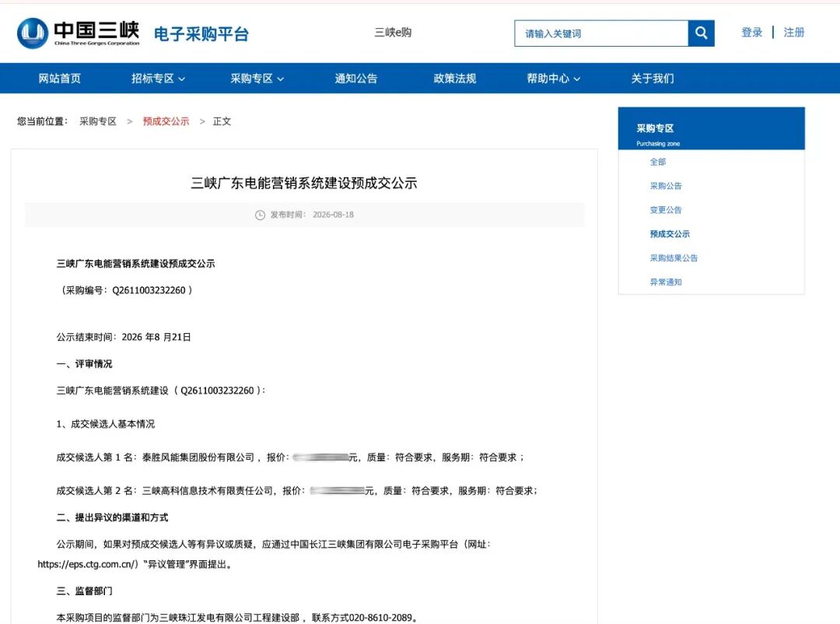Click the procurement number Q2611003232260 in parentheses
Viewport: 840px width, 624px height.
[x=149, y=290]
